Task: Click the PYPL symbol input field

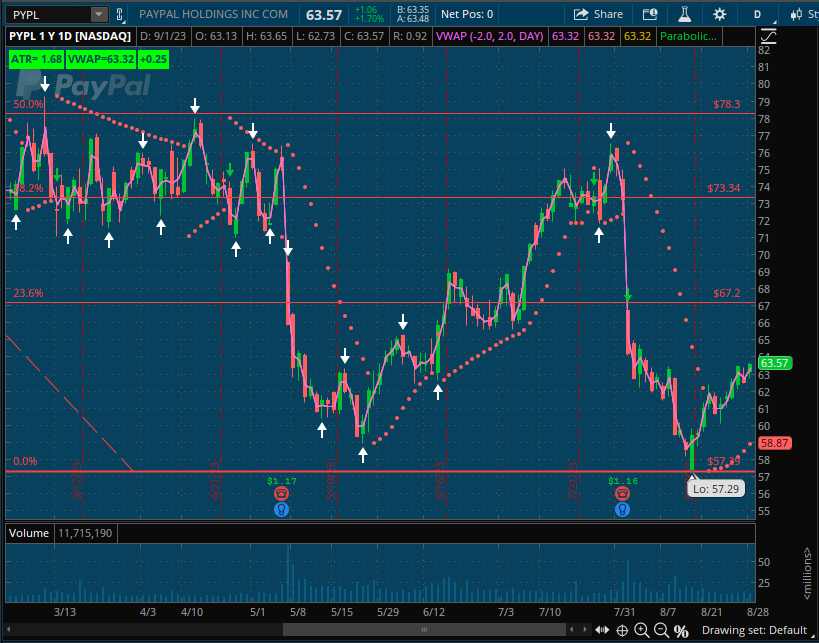Action: pyautogui.click(x=50, y=15)
